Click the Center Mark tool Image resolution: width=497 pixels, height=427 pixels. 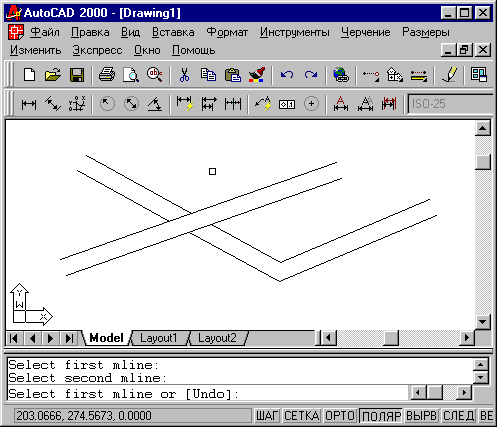point(311,104)
